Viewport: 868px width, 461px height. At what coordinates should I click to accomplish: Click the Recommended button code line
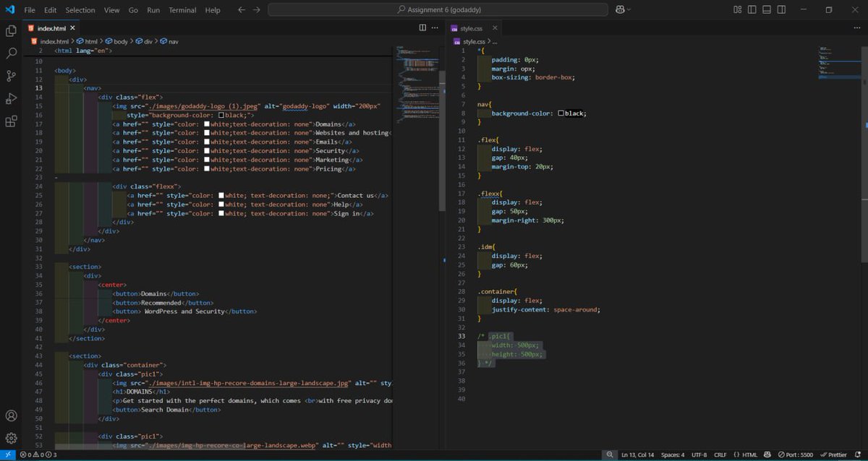[x=163, y=303]
